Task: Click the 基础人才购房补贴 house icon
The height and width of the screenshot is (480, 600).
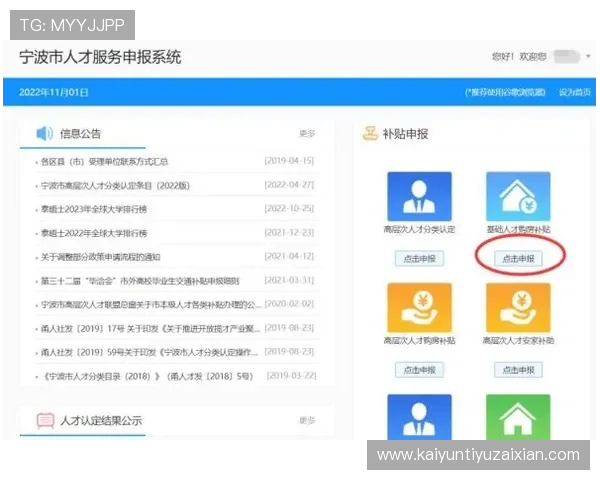Action: [x=518, y=196]
